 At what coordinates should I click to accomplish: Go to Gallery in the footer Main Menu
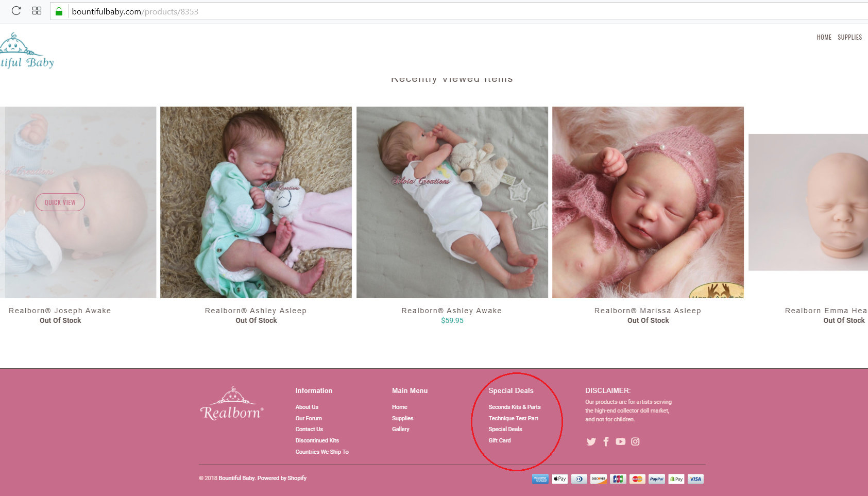pyautogui.click(x=401, y=429)
